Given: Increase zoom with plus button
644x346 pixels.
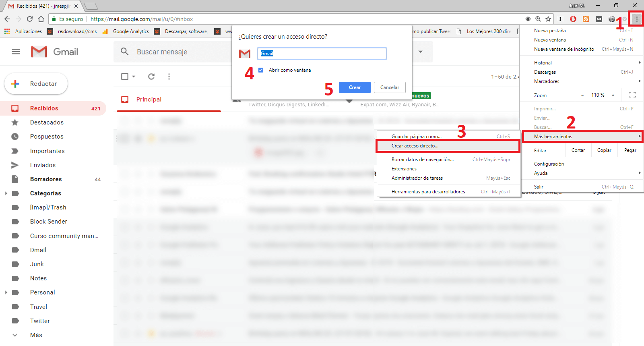Looking at the screenshot, I should click(x=613, y=95).
